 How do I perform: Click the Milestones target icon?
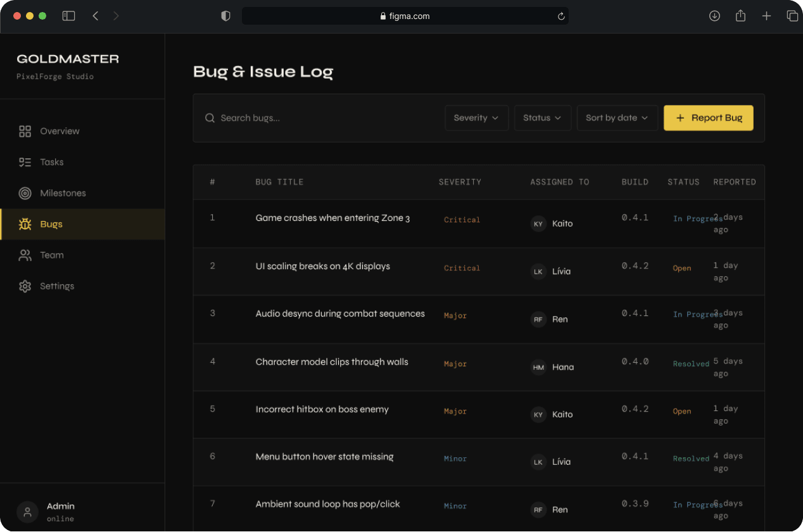25,193
